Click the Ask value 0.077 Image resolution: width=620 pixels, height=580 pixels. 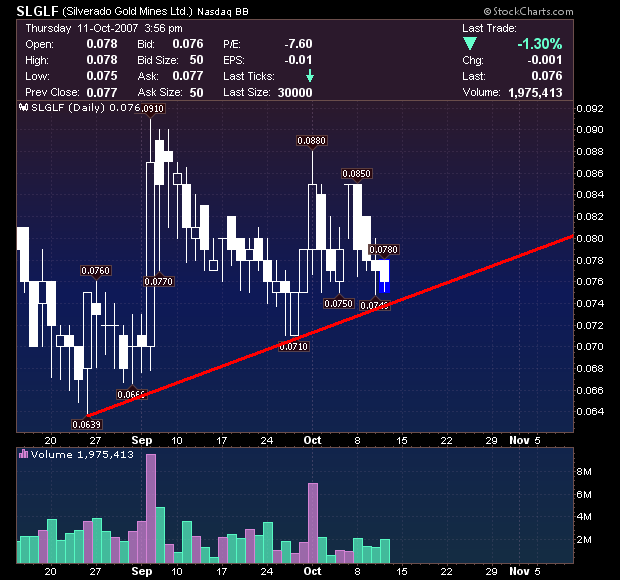point(188,76)
